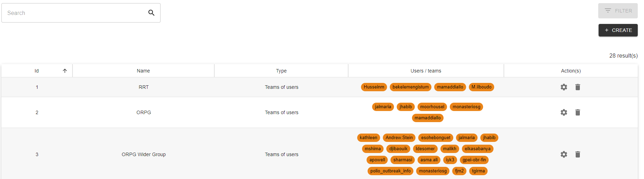The height and width of the screenshot is (179, 644).
Task: Click the gpei-obr-fin chip
Action: (474, 160)
